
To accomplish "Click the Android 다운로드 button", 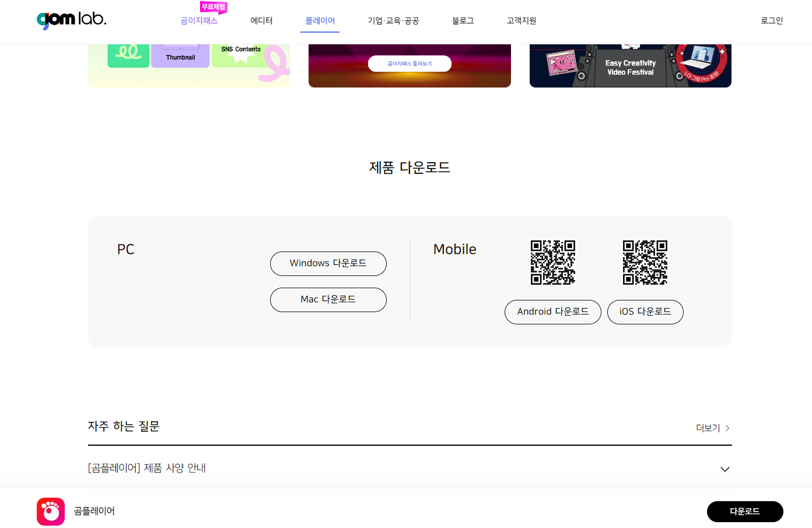I will 553,312.
